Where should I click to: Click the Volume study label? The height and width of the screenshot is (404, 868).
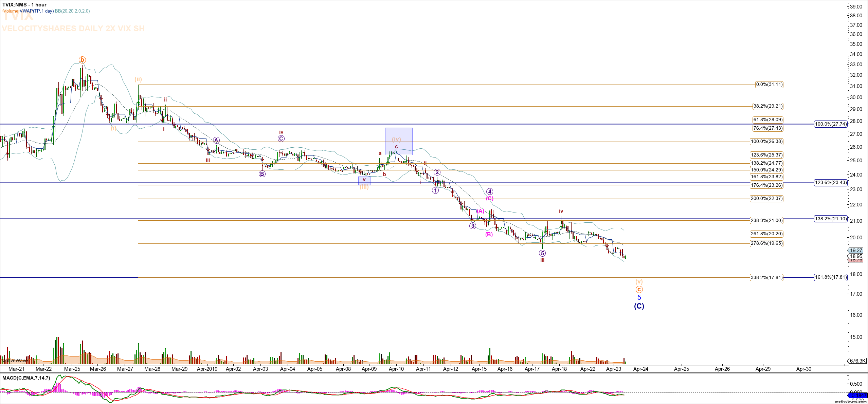11,11
